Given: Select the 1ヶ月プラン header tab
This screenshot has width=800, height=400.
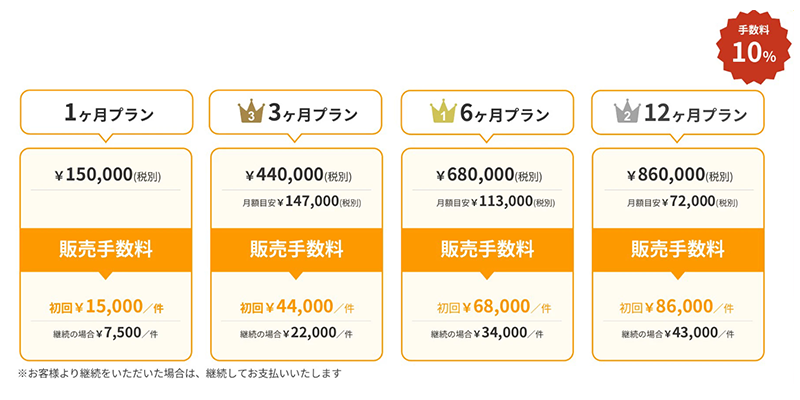Looking at the screenshot, I should [x=107, y=114].
